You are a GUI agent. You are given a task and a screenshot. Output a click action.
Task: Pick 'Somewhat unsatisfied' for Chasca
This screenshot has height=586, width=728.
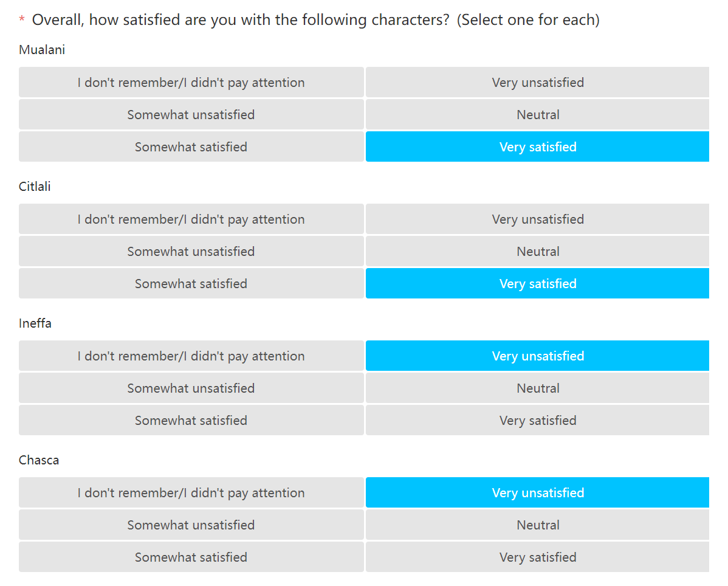[191, 525]
